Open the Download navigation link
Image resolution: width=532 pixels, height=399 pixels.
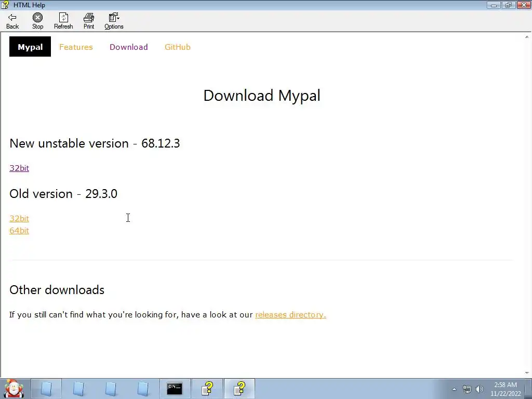click(129, 47)
